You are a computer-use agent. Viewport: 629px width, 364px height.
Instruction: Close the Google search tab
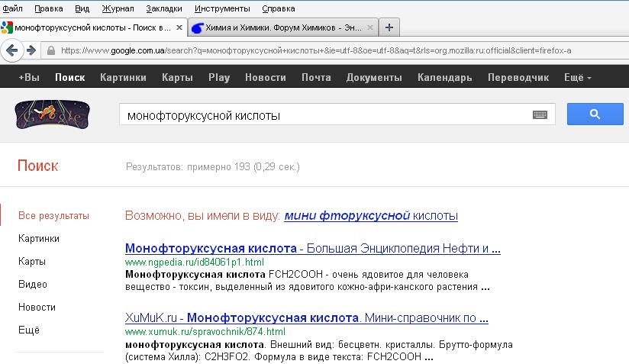tap(179, 27)
